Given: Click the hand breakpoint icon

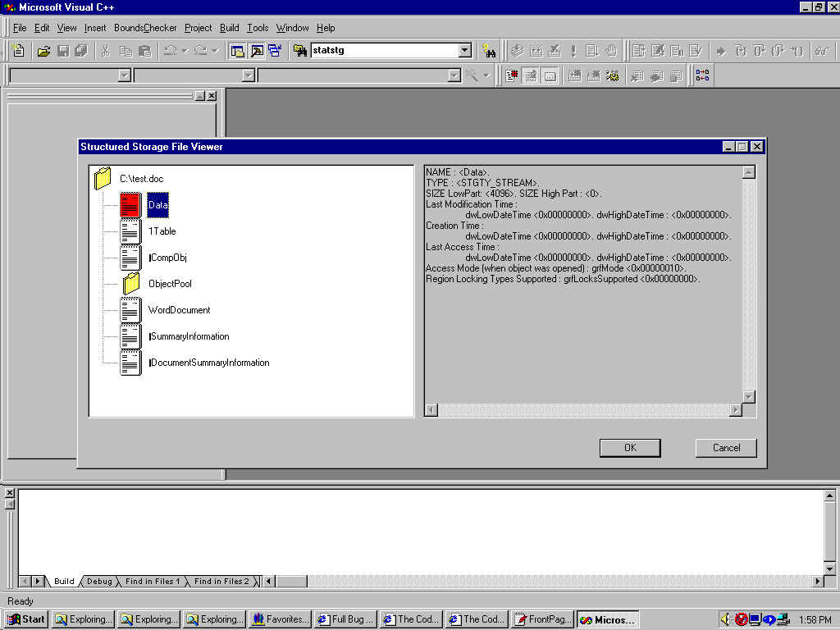Looking at the screenshot, I should 611,51.
